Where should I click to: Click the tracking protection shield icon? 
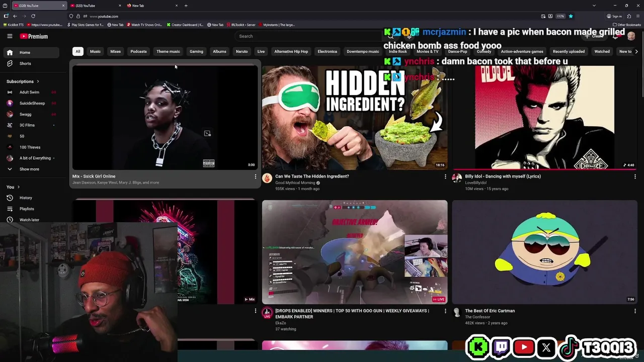tap(71, 16)
